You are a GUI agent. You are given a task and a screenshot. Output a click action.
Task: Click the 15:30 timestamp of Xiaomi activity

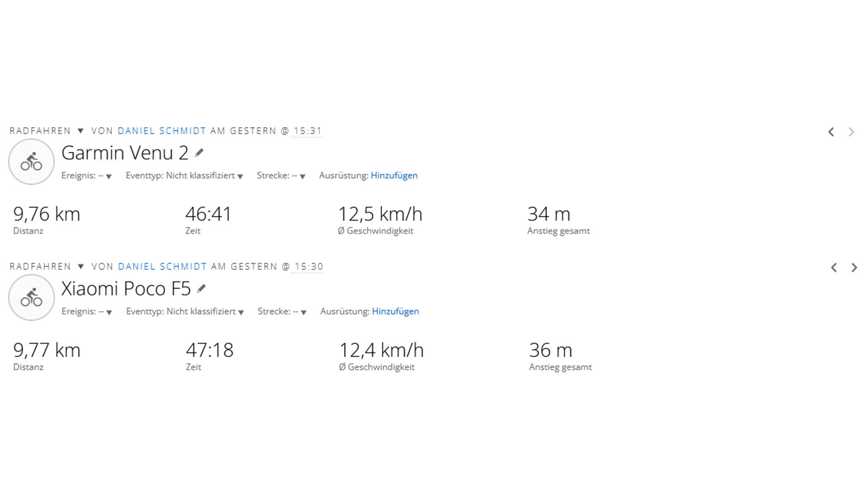coord(309,267)
